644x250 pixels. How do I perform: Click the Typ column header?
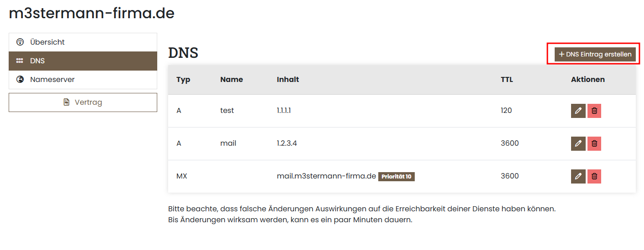click(183, 79)
